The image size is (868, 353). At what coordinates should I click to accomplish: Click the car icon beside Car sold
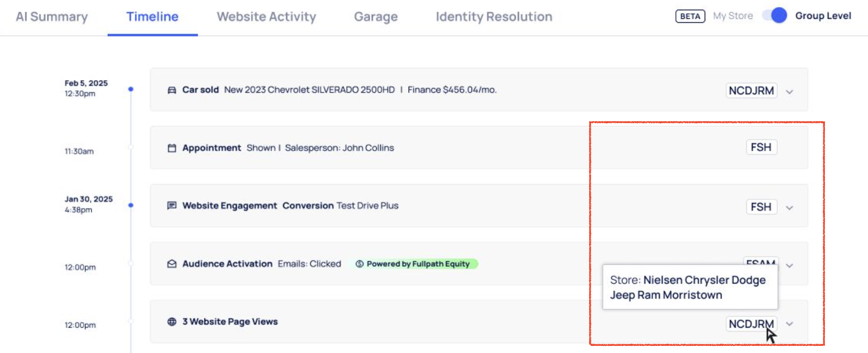pos(172,90)
